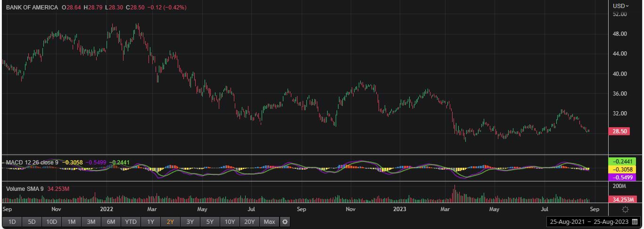Open the date range calendar icon
The height and width of the screenshot is (229, 644).
tap(635, 221)
